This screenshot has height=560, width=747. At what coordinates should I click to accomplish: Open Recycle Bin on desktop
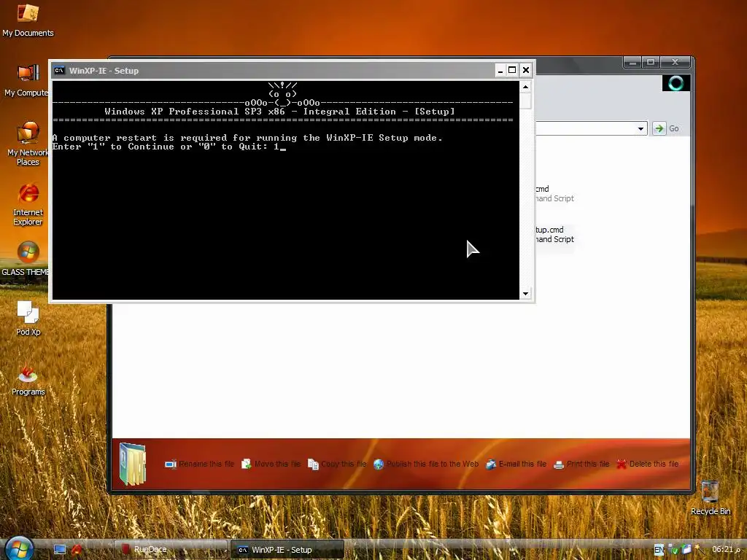click(x=710, y=497)
